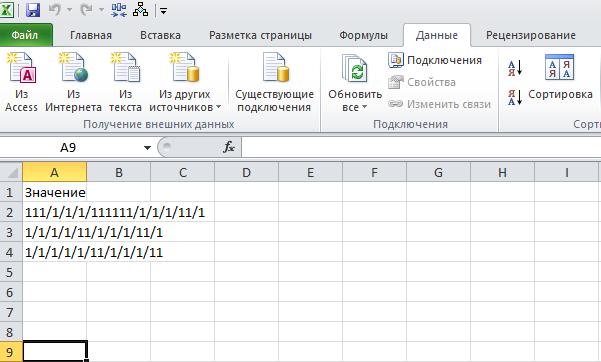Open Customize Quick Access Toolbar dropdown
Image resolution: width=601 pixels, height=362 pixels.
pyautogui.click(x=164, y=11)
